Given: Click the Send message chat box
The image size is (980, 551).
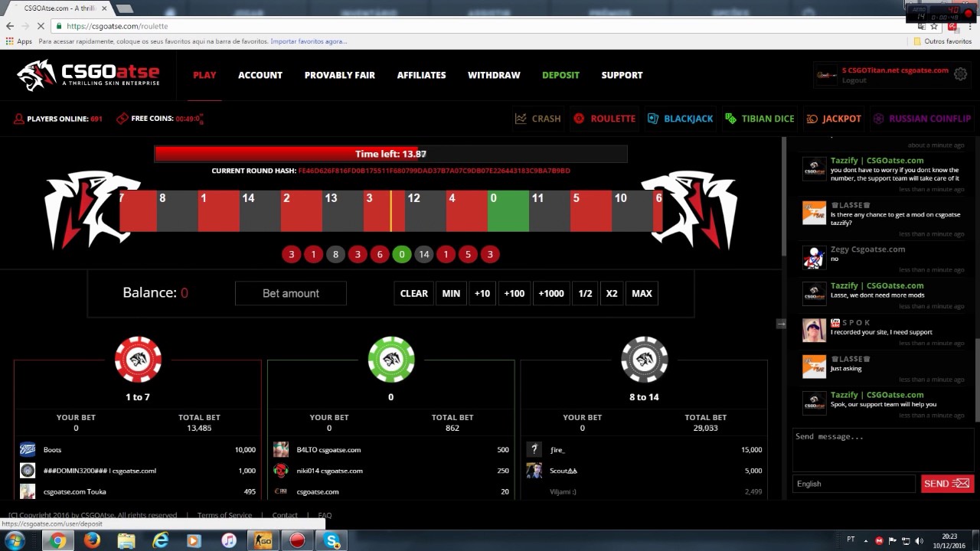Looking at the screenshot, I should point(884,449).
